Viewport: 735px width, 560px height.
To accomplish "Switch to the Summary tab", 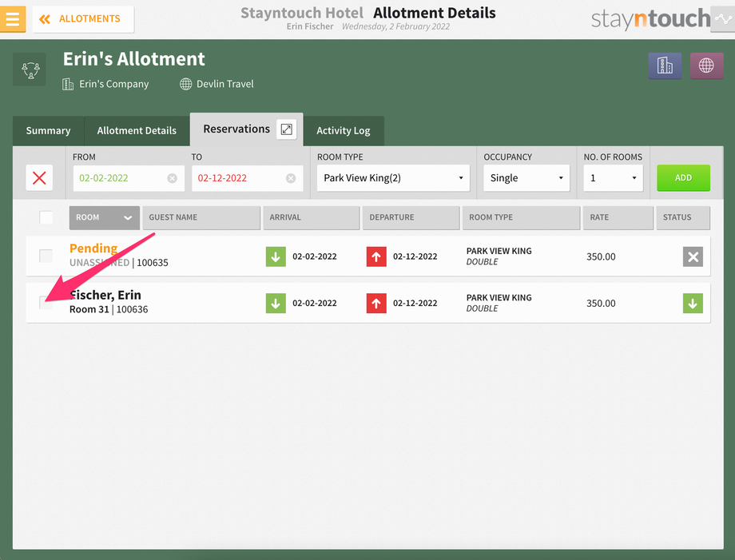I will tap(48, 131).
